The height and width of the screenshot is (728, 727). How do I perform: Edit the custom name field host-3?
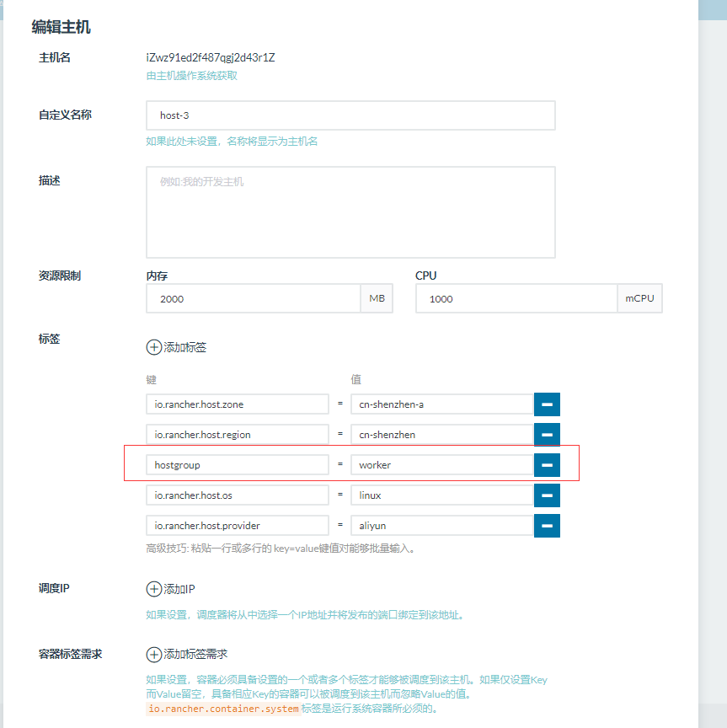[x=350, y=115]
